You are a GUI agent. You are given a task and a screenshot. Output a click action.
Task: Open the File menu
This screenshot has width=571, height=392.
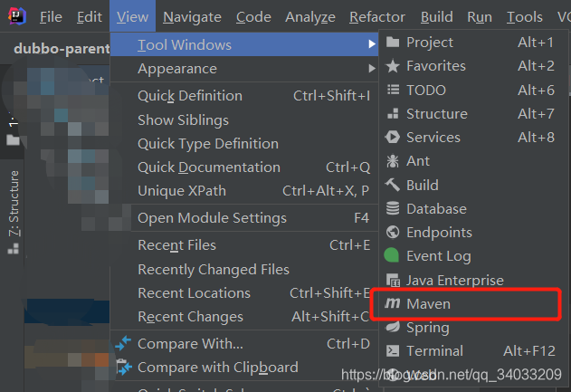click(x=51, y=17)
